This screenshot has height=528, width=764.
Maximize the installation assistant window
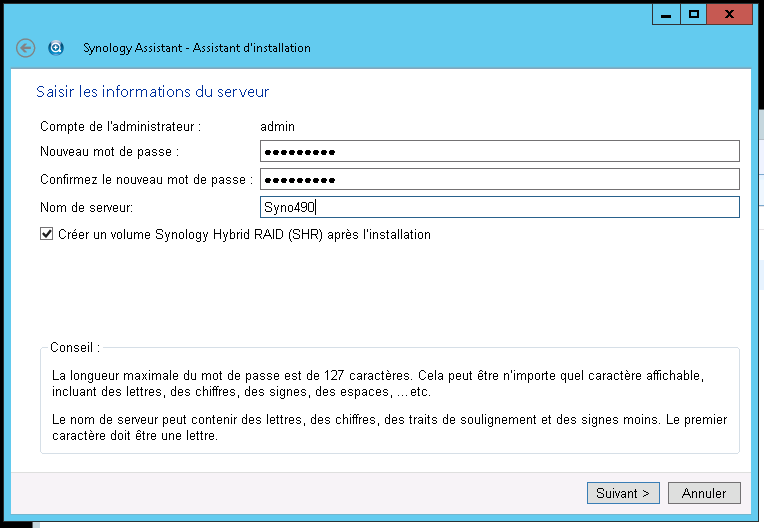tap(694, 15)
